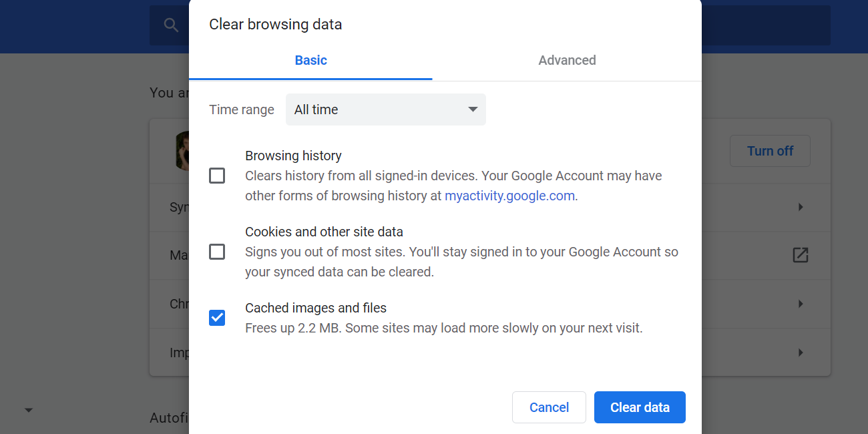Switch to the Advanced tab
This screenshot has height=434, width=868.
[567, 60]
